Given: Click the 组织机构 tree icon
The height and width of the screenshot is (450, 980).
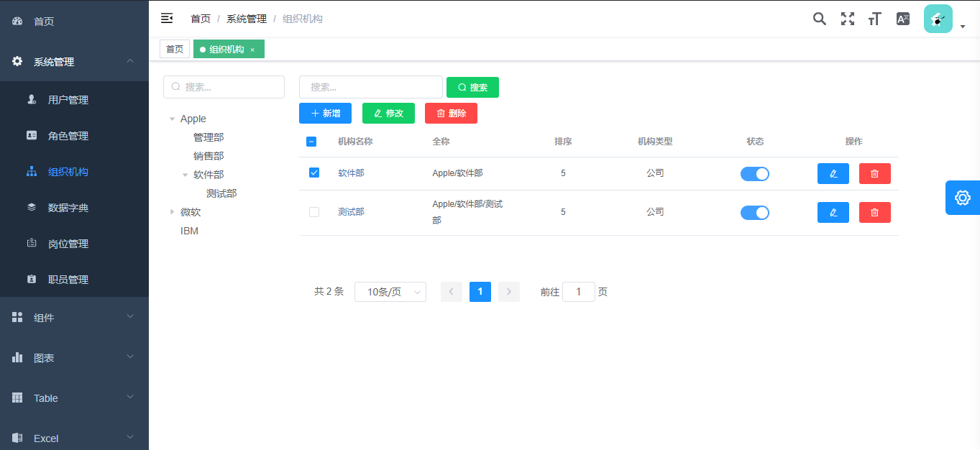Looking at the screenshot, I should point(32,172).
